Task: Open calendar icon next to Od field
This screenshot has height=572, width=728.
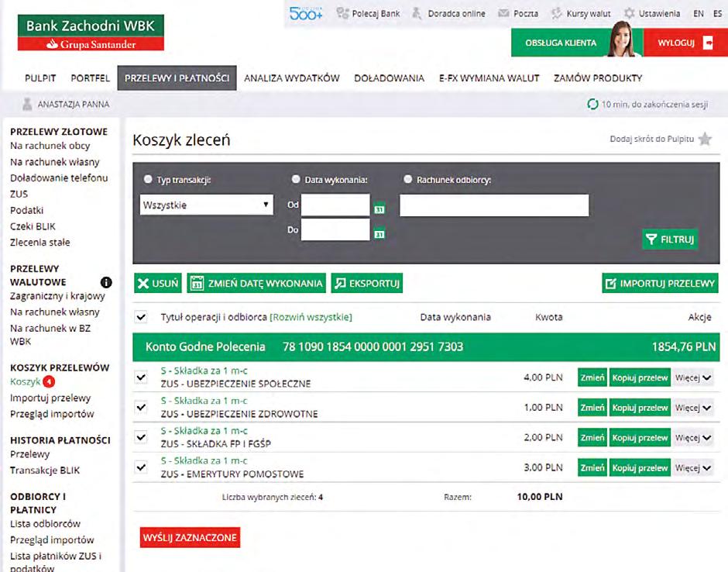Action: [x=379, y=209]
